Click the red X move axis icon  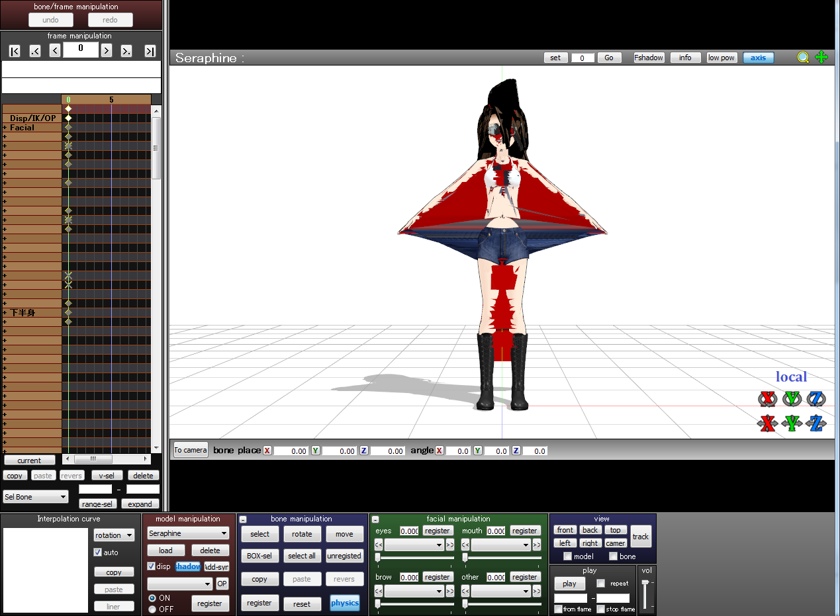[x=767, y=423]
